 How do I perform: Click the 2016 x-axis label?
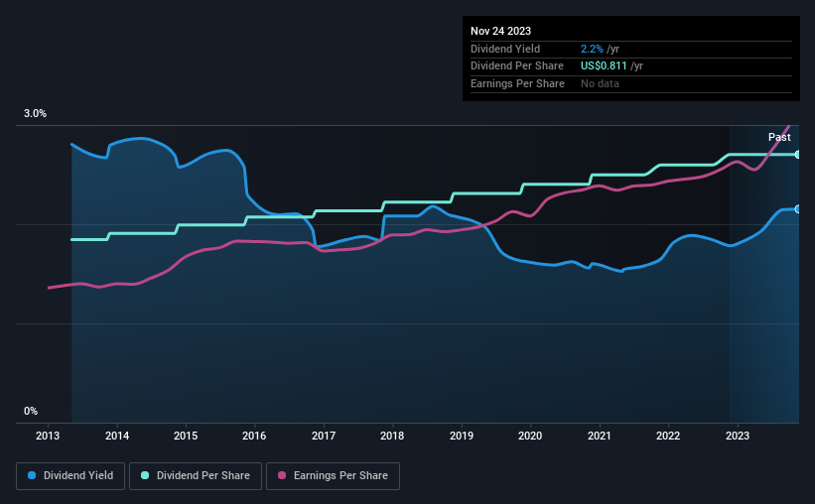pyautogui.click(x=254, y=436)
